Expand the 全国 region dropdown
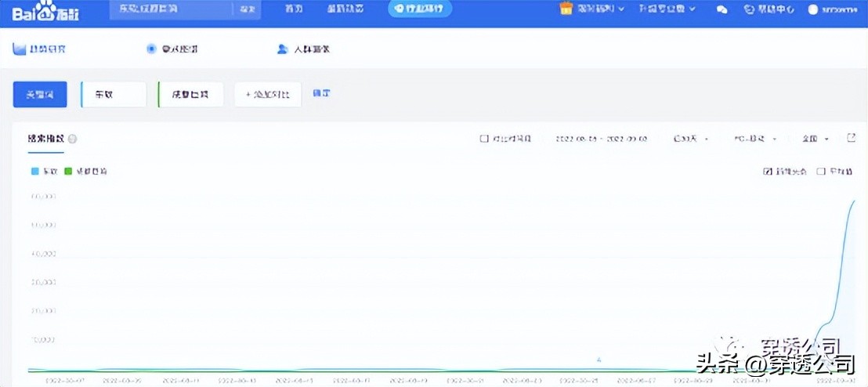 pyautogui.click(x=816, y=139)
